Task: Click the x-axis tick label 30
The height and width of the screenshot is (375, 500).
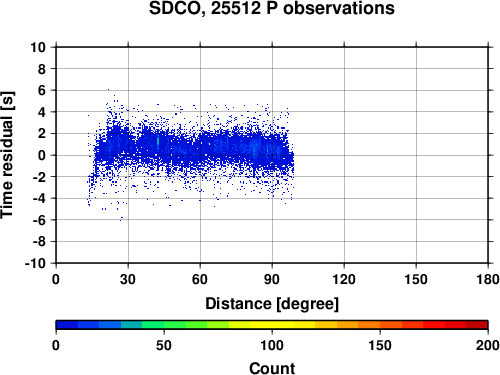Action: [x=128, y=279]
